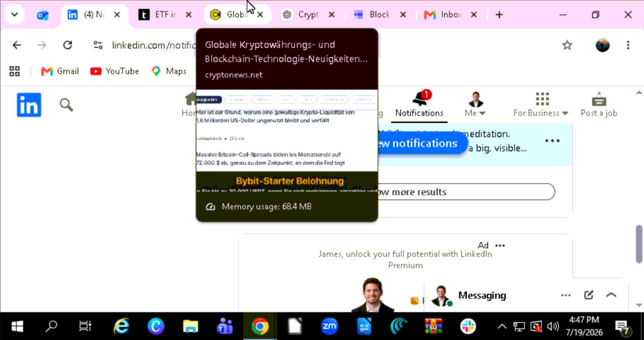
Task: Open the taskbar clock and date
Action: coord(584,326)
